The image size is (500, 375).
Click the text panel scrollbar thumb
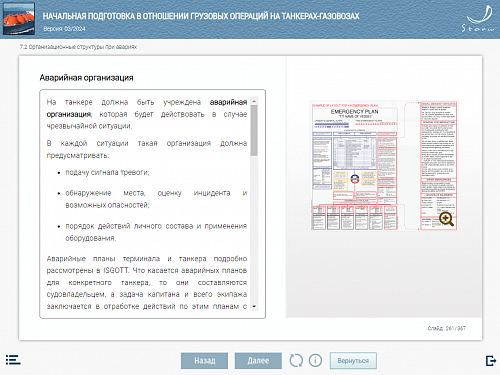tap(254, 130)
